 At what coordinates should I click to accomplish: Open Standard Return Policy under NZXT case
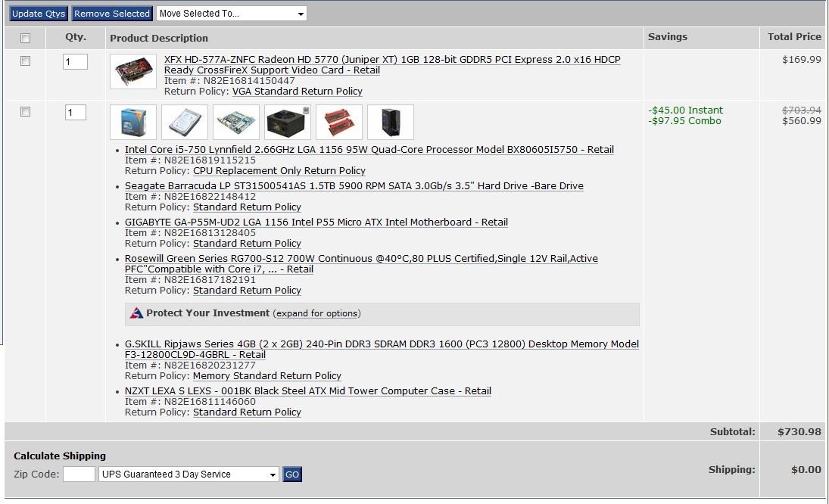tap(247, 412)
